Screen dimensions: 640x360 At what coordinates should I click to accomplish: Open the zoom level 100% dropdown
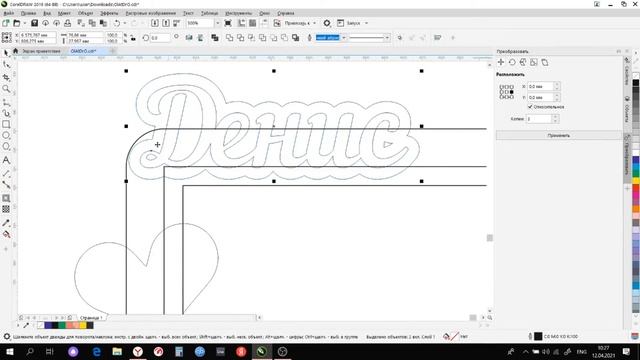[x=217, y=23]
